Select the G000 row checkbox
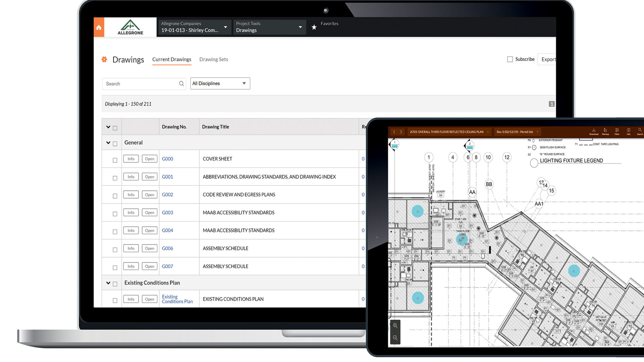644x362 pixels. click(x=115, y=160)
